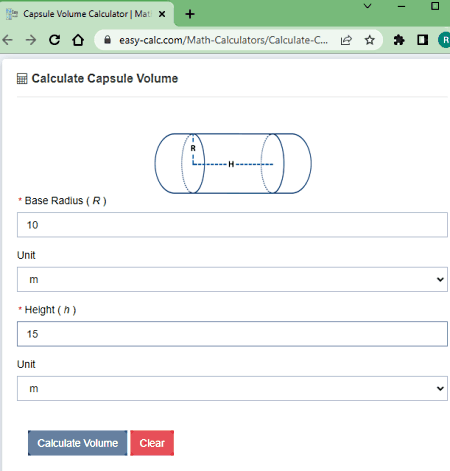450x471 pixels.
Task: Click the red Clear button
Action: click(152, 443)
